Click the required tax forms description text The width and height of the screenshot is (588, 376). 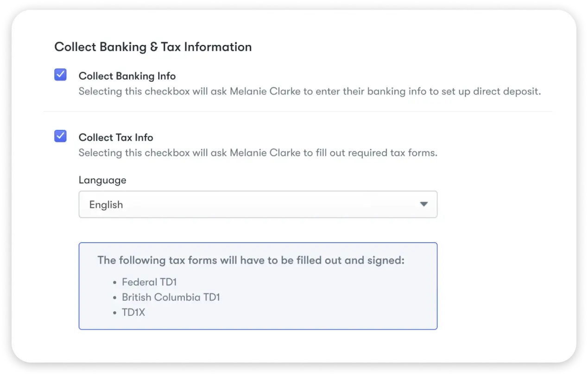[x=258, y=153]
